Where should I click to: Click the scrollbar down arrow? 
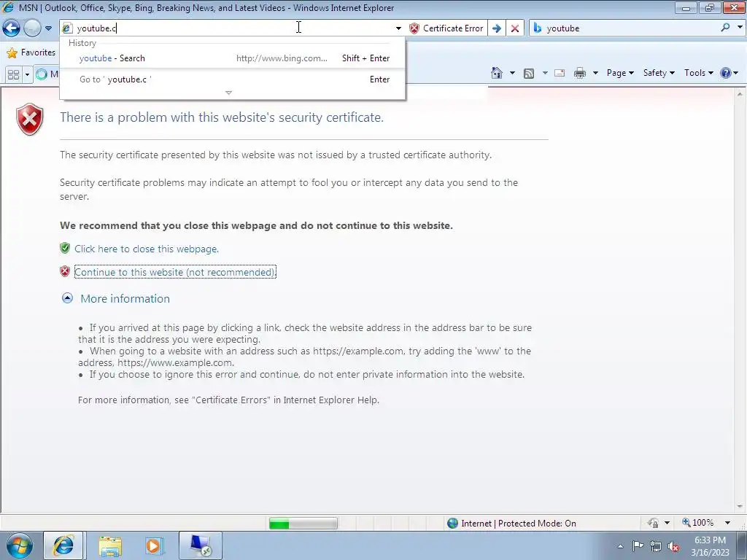tap(740, 506)
